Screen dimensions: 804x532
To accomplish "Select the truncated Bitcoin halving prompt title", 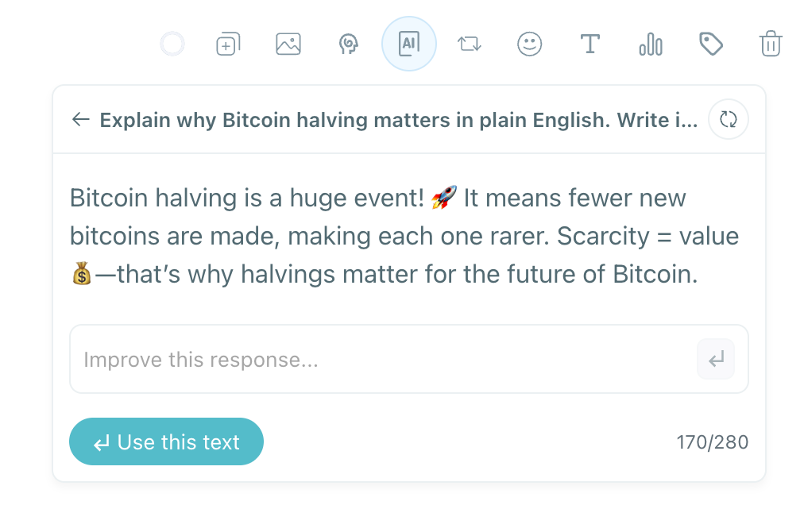I will (x=397, y=119).
